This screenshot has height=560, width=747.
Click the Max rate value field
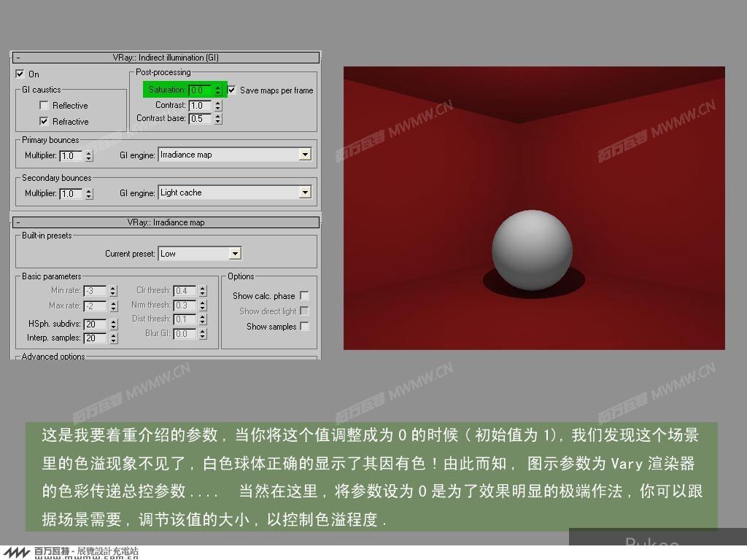click(x=96, y=306)
